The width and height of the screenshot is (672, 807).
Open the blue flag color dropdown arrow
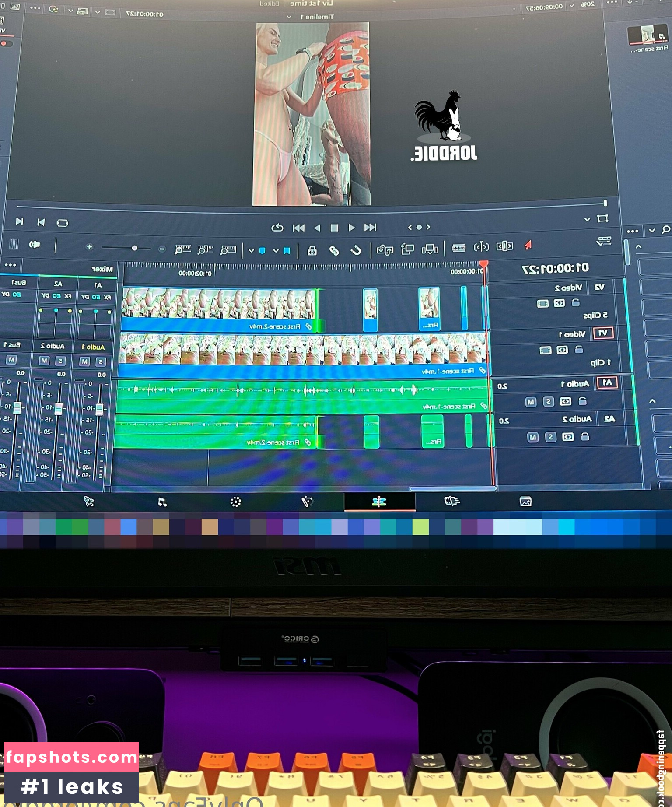pyautogui.click(x=276, y=251)
